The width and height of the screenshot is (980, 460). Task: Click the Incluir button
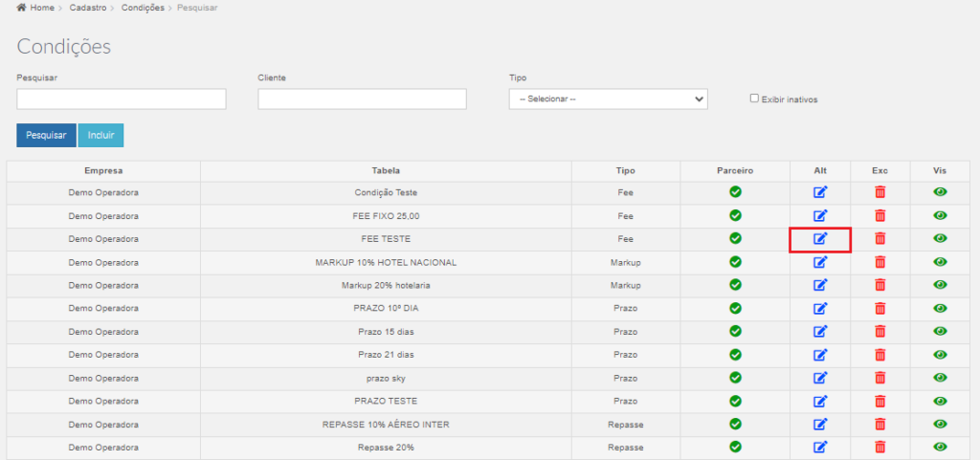pos(100,136)
